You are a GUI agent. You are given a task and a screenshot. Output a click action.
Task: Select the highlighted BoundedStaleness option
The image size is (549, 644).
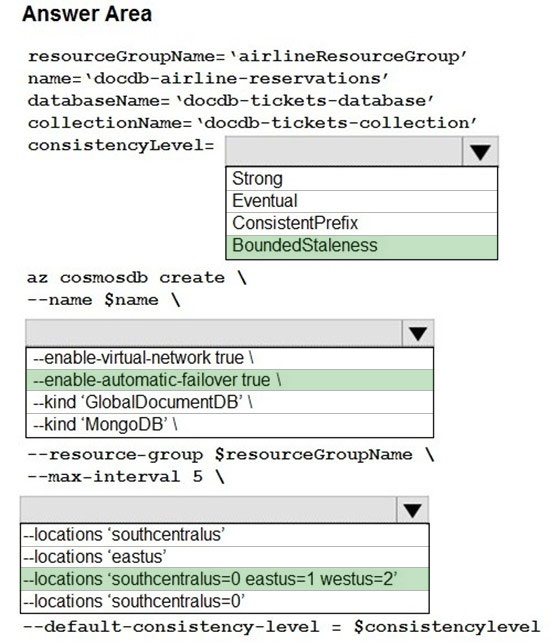pyautogui.click(x=361, y=246)
